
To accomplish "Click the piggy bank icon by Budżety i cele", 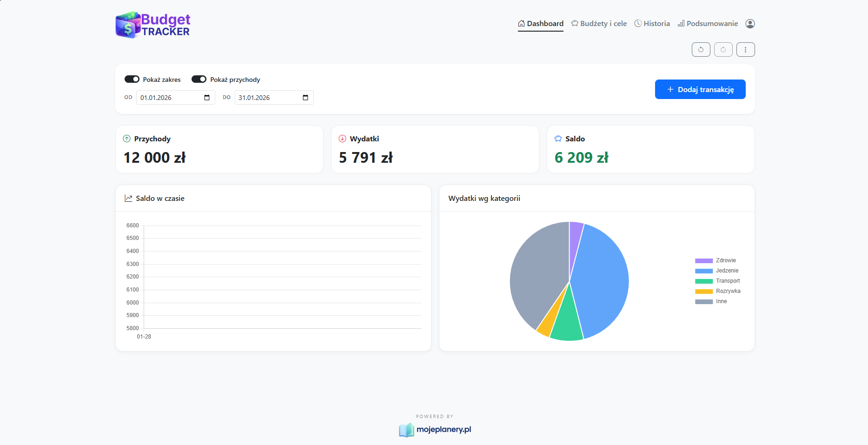I will (575, 23).
